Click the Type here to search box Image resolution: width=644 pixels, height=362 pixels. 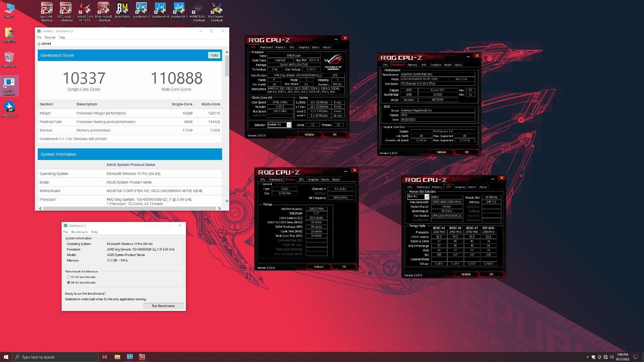[55, 357]
